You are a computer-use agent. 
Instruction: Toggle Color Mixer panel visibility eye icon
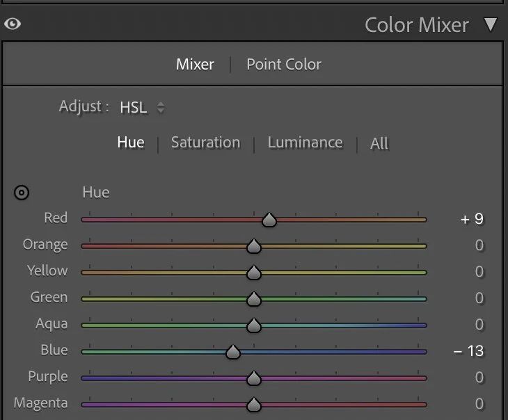[13, 24]
